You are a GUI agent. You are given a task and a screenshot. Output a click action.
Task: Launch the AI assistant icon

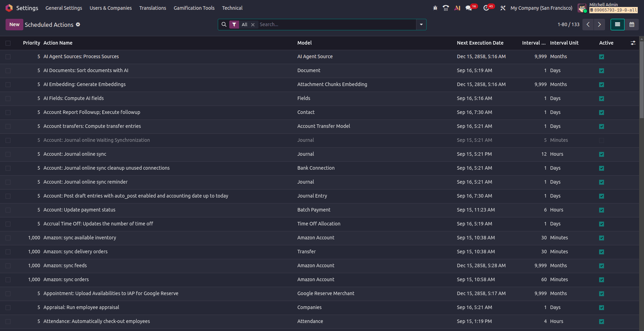click(x=458, y=8)
